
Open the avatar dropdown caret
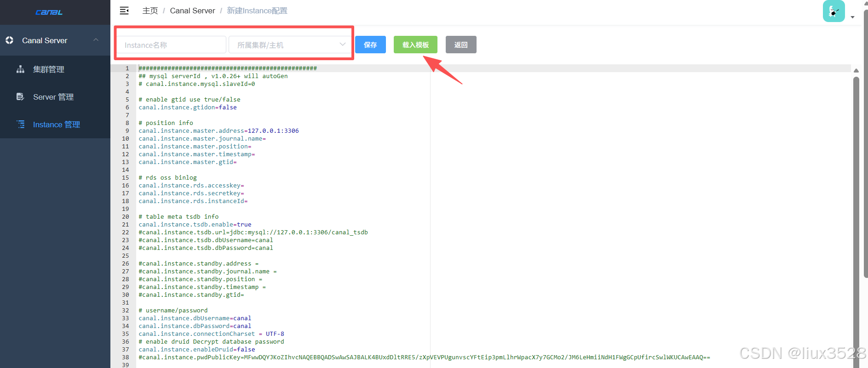(852, 17)
